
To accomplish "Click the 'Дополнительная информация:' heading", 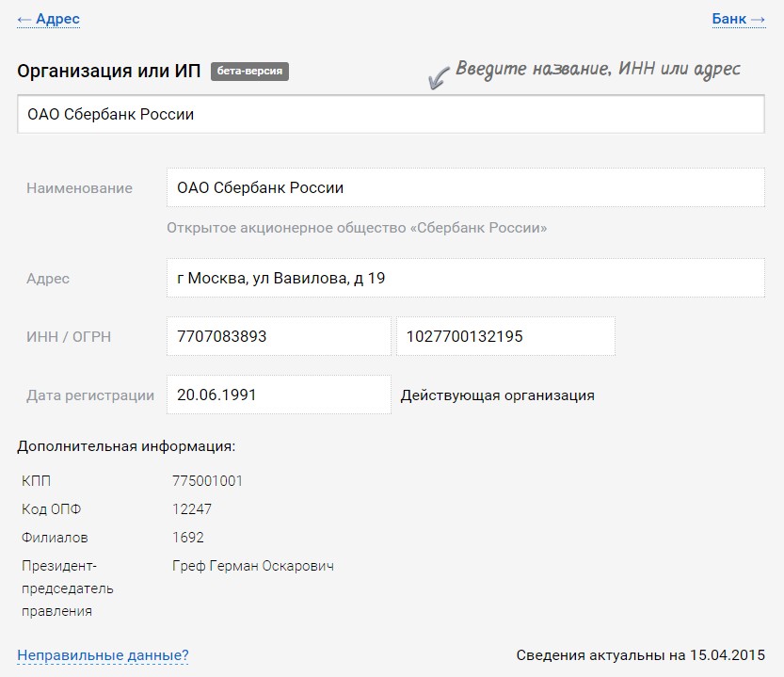I will tap(126, 446).
